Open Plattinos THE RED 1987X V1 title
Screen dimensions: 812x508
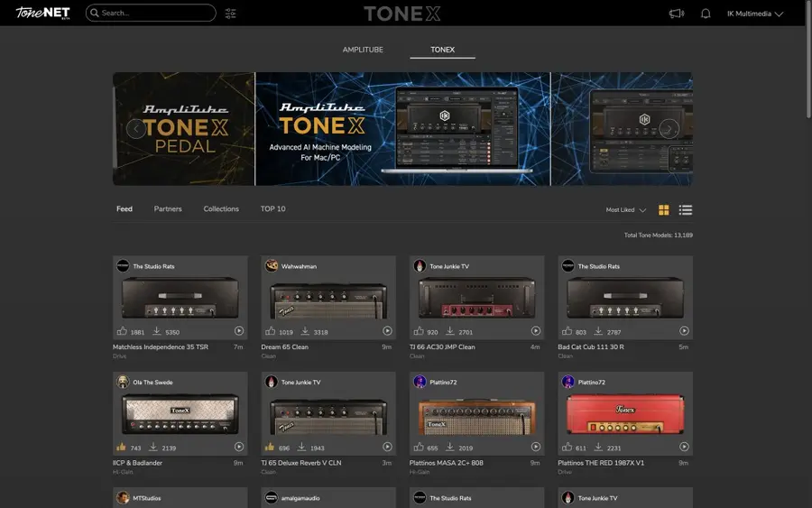[601, 463]
